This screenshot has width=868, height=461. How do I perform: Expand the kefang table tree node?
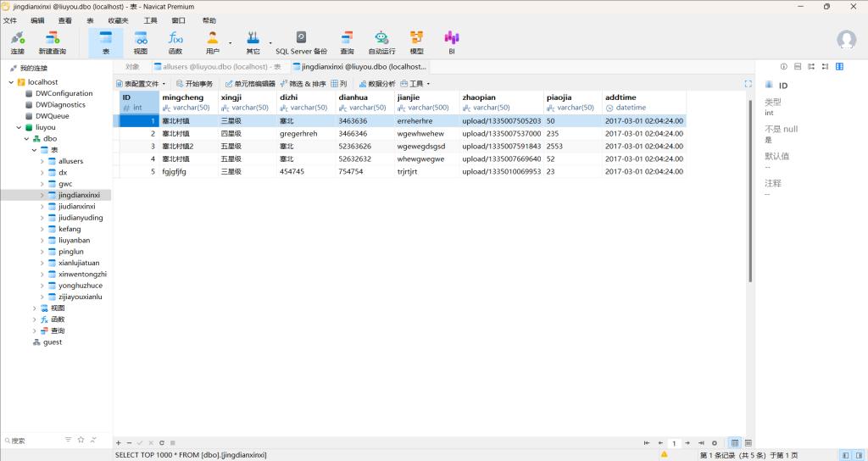[x=42, y=229]
